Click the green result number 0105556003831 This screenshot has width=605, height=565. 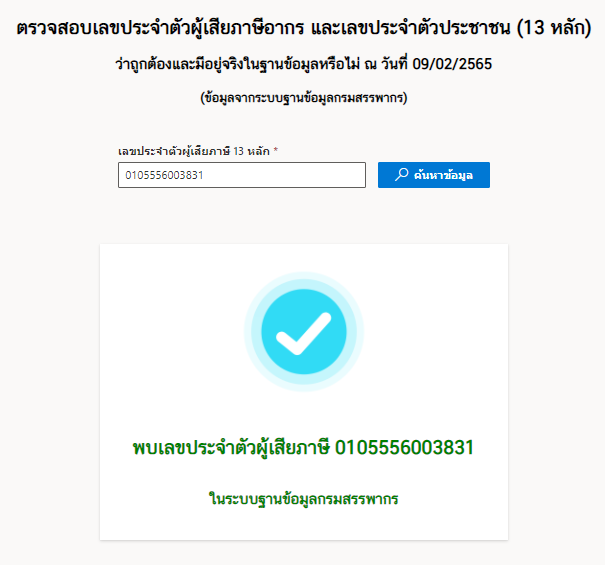click(404, 448)
